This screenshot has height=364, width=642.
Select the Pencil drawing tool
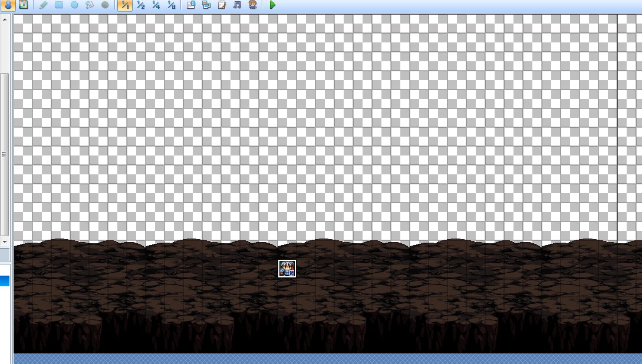click(x=44, y=5)
